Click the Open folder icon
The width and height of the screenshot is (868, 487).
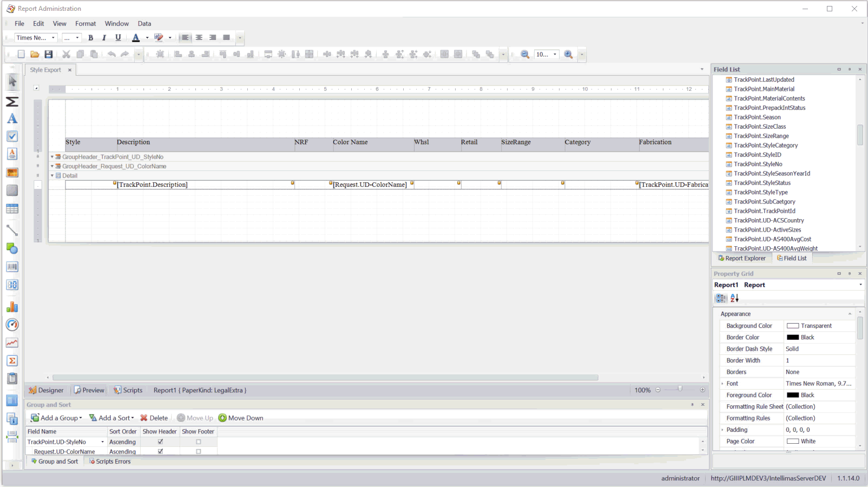tap(35, 54)
